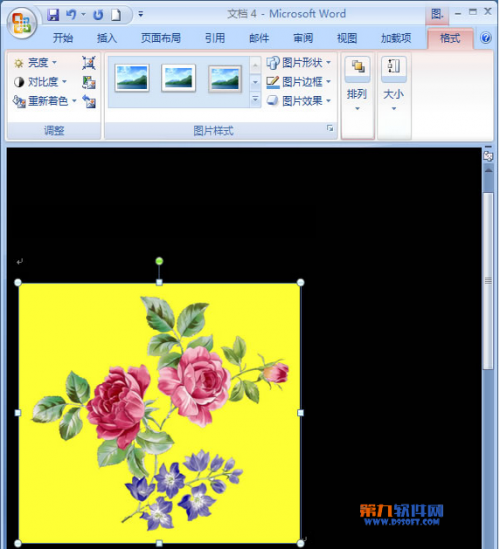Open the undo history dropdown arrow

coord(83,15)
